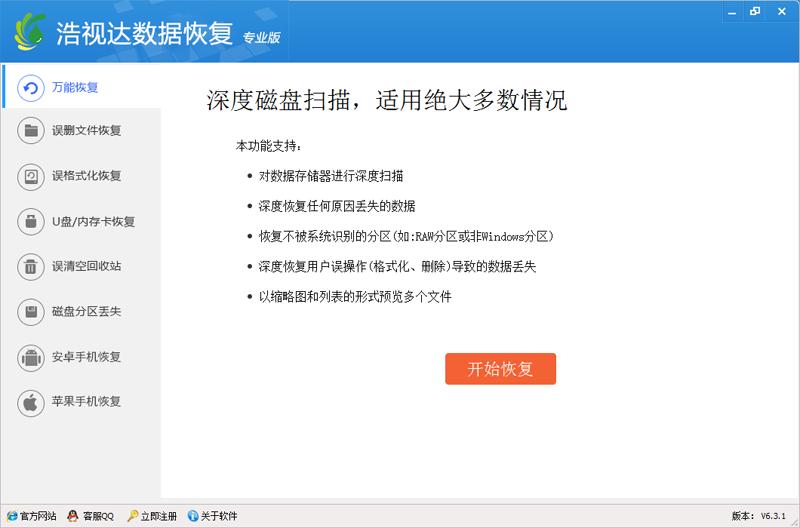Contact support via 客服QQ
The height and width of the screenshot is (528, 800).
(x=91, y=516)
